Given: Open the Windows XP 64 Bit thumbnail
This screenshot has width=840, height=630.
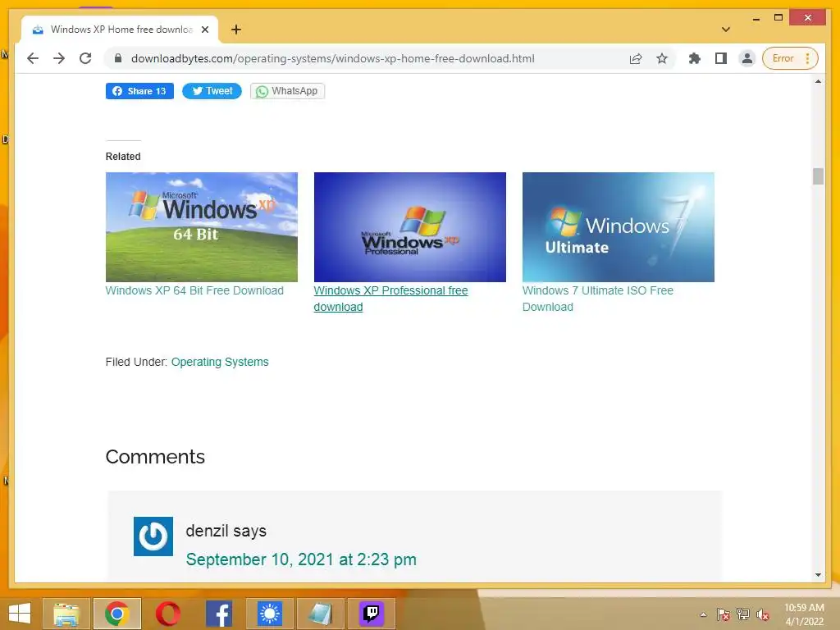Looking at the screenshot, I should (x=202, y=227).
